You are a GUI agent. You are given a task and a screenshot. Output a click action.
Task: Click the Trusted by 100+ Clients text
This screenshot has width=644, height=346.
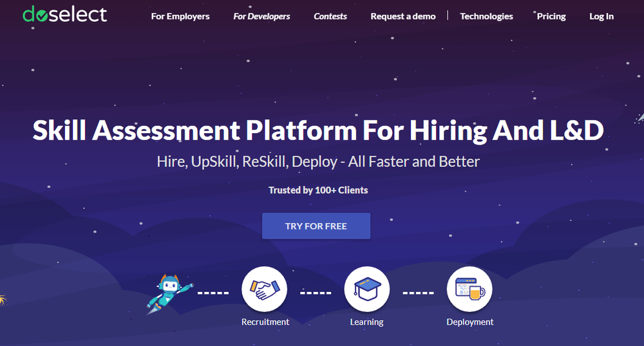(318, 190)
